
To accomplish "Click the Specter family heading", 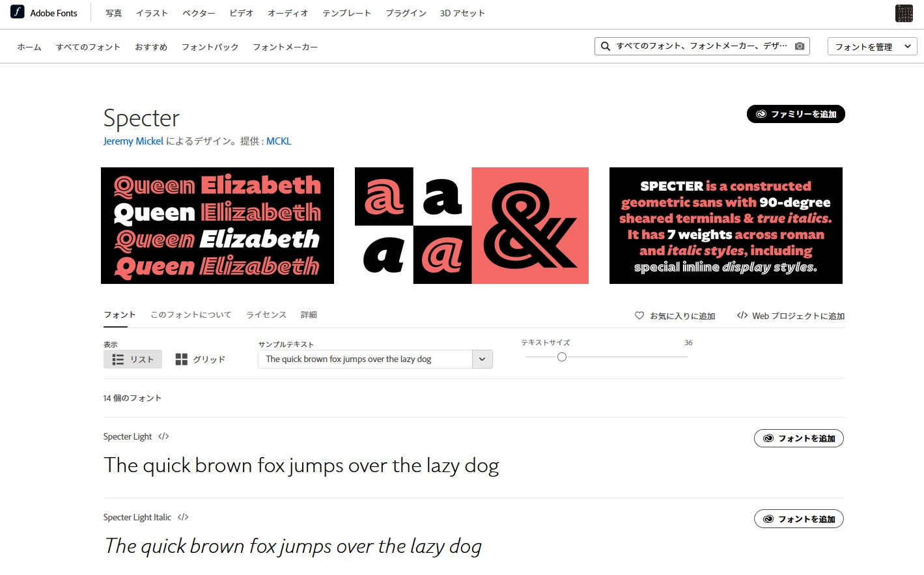I will click(141, 118).
